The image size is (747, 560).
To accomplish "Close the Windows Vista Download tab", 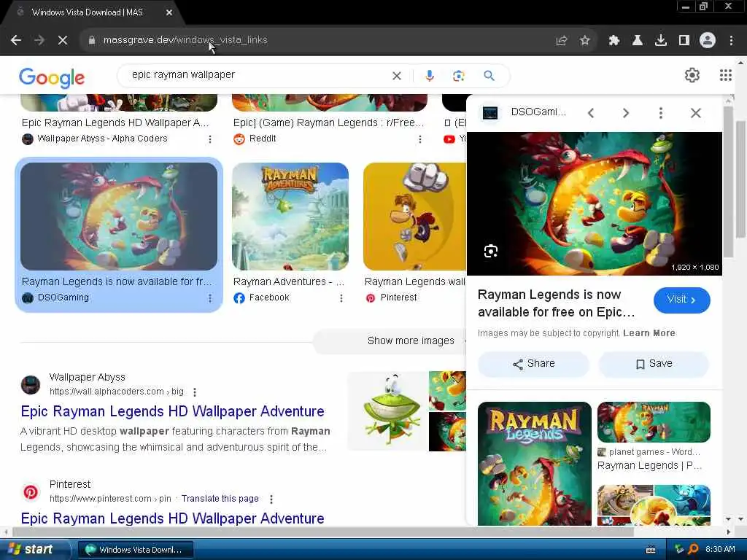I will click(169, 13).
